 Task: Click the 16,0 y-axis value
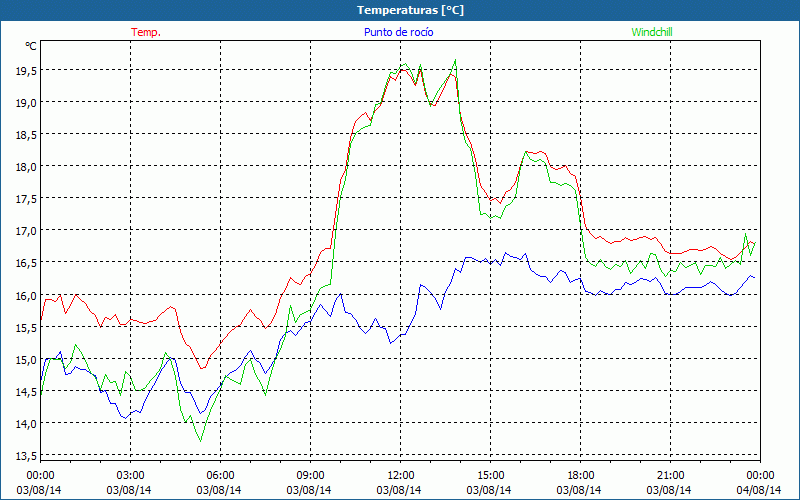click(x=26, y=295)
